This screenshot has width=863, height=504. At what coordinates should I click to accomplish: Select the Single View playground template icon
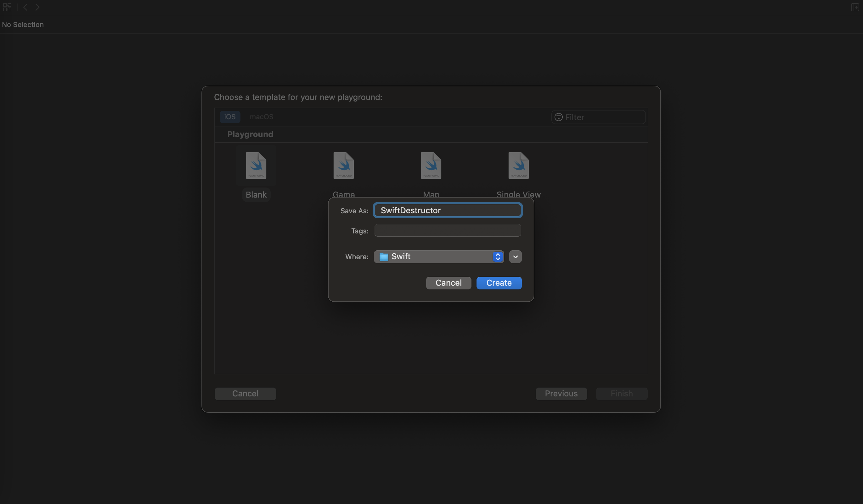click(x=518, y=166)
